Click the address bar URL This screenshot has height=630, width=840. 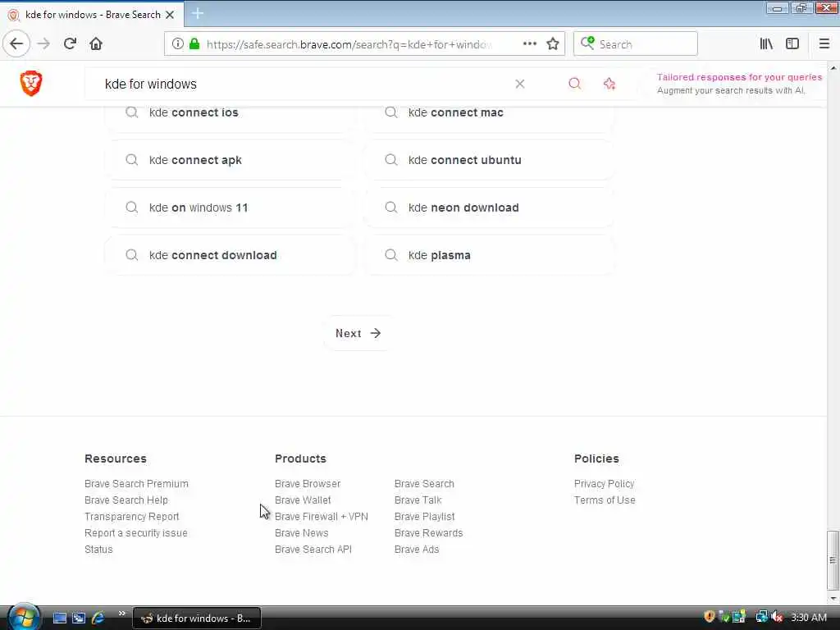pyautogui.click(x=348, y=44)
